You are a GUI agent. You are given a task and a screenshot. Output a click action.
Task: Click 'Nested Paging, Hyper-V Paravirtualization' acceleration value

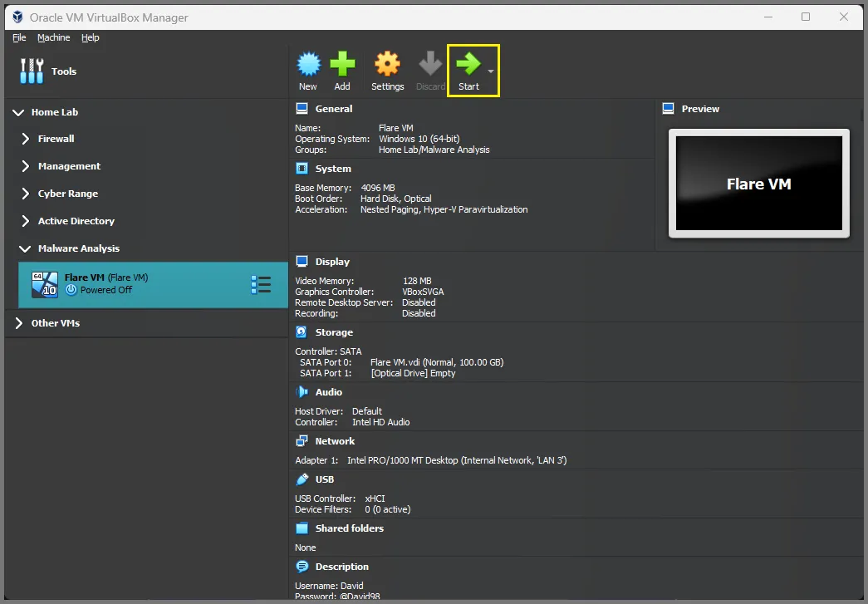tap(444, 209)
